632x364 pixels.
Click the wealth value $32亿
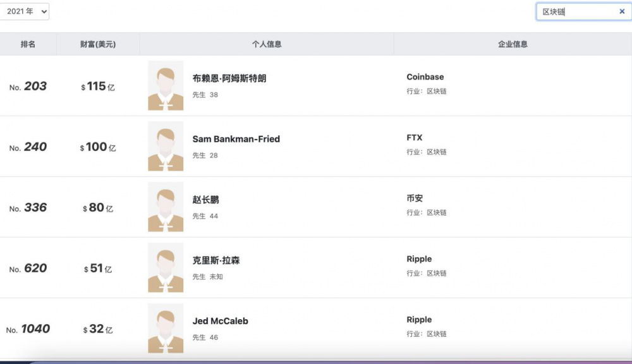(x=98, y=329)
